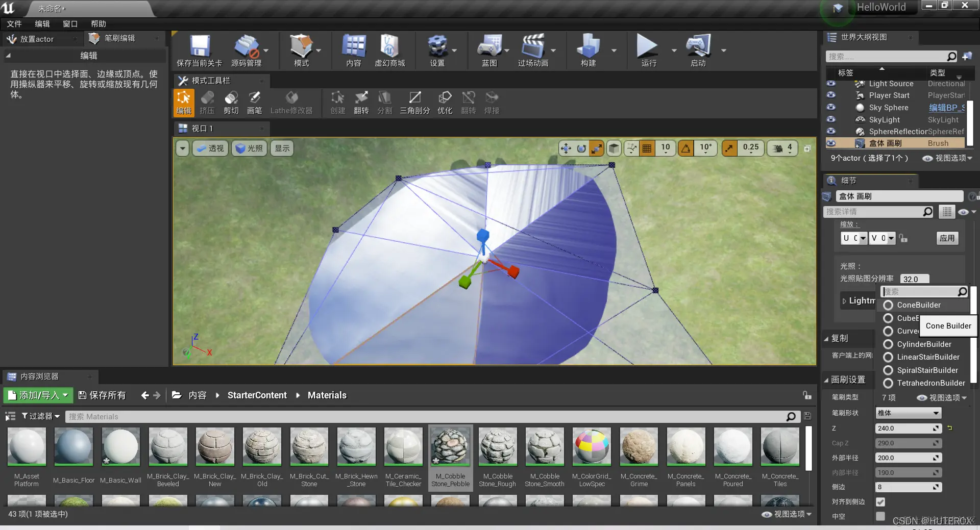Viewport: 980px width, 530px height.
Task: Click the Play toolbar button
Action: click(648, 51)
